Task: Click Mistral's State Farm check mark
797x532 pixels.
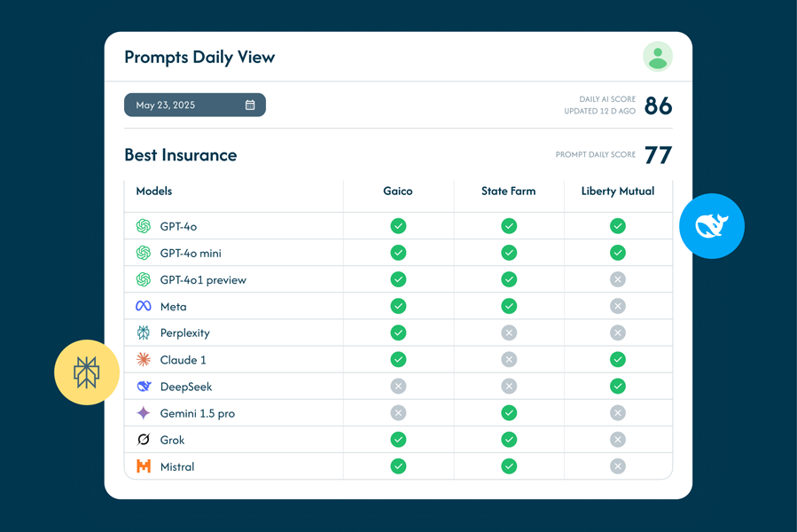Action: point(509,466)
